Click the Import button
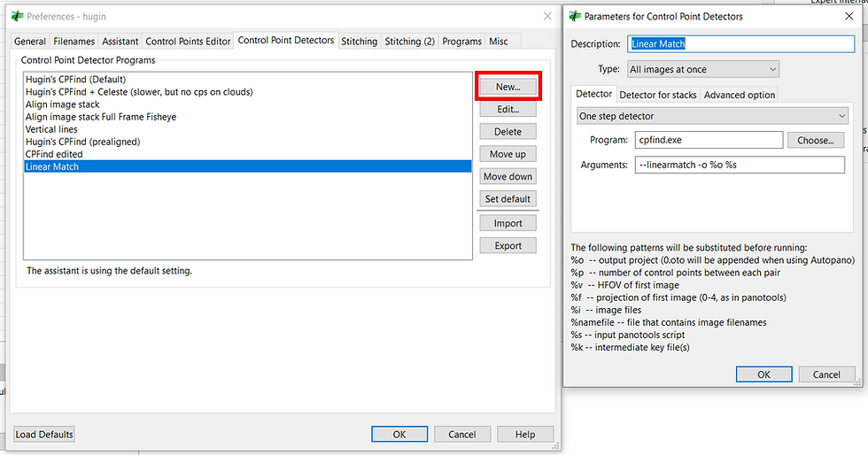 pyautogui.click(x=508, y=223)
